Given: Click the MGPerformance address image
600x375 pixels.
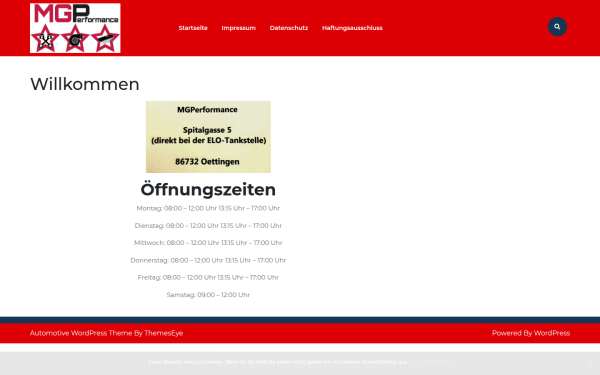Looking at the screenshot, I should click(208, 137).
